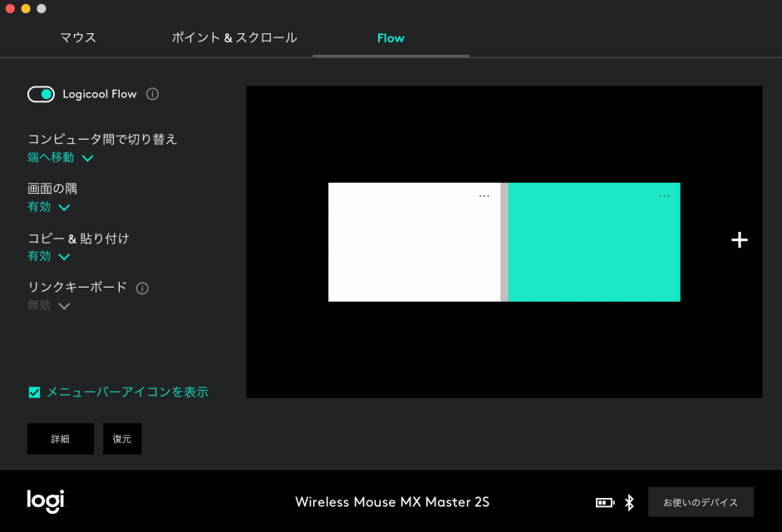Switch to the ポイント & スクロール tab
The image size is (782, 532).
(x=234, y=37)
